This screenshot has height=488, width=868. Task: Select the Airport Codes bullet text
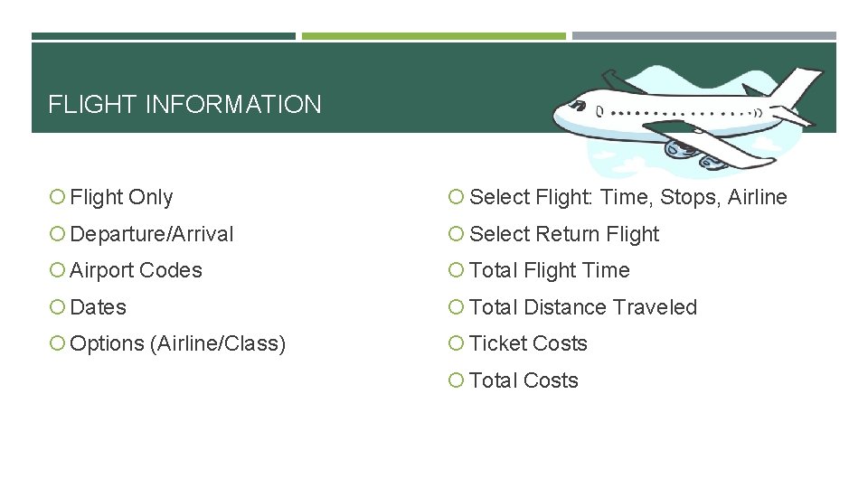136,270
